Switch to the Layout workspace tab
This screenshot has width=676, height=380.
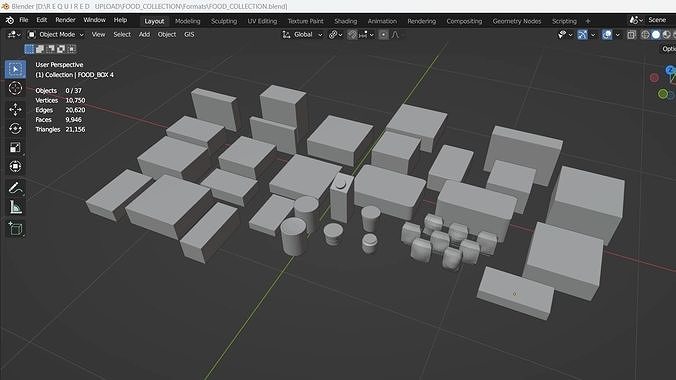pos(154,21)
